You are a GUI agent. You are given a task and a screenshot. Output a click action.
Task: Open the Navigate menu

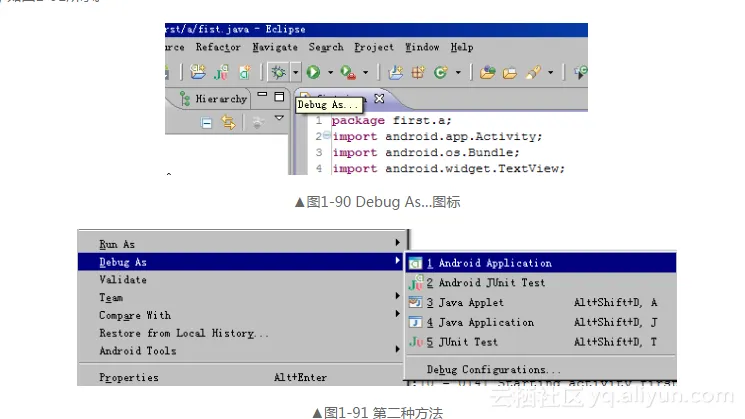275,47
